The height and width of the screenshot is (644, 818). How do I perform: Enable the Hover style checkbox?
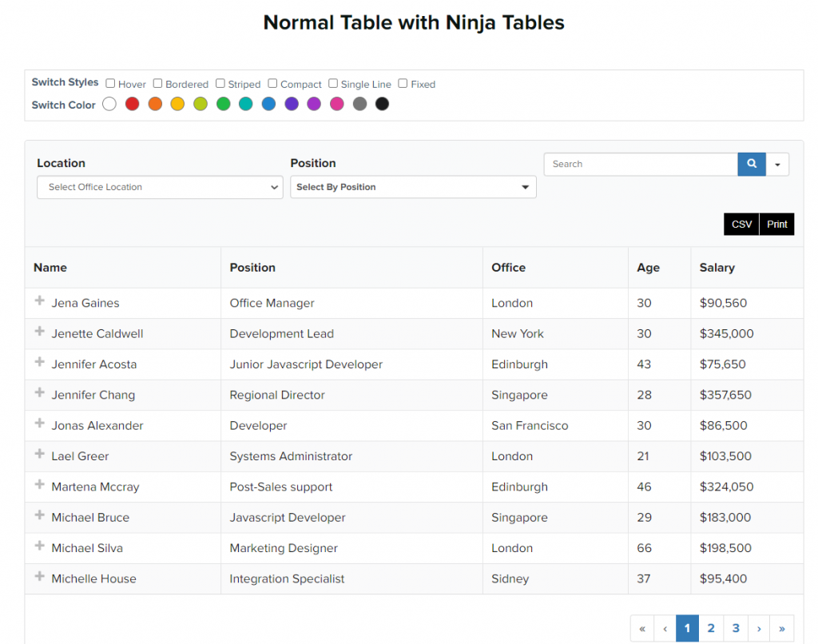(110, 84)
